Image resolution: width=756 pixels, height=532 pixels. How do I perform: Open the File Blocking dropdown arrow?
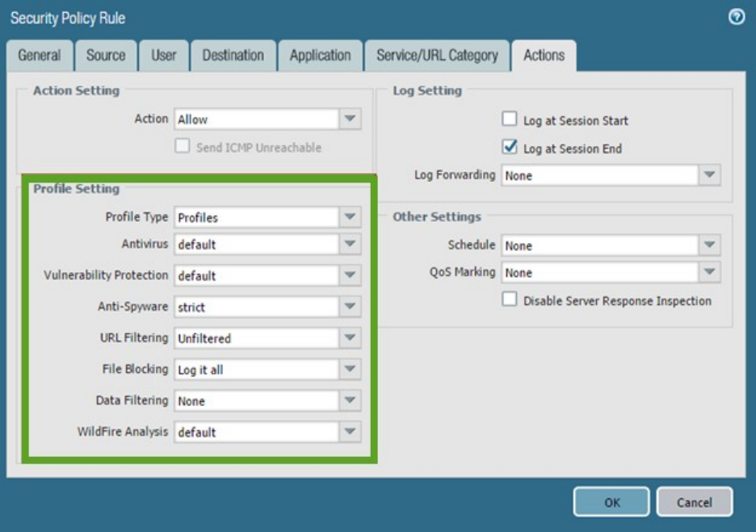pyautogui.click(x=350, y=370)
